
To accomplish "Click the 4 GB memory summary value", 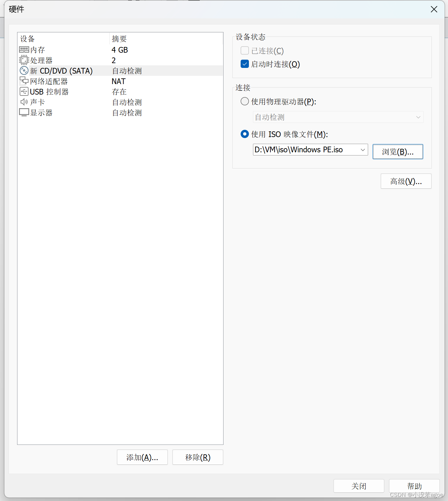I will coord(120,50).
